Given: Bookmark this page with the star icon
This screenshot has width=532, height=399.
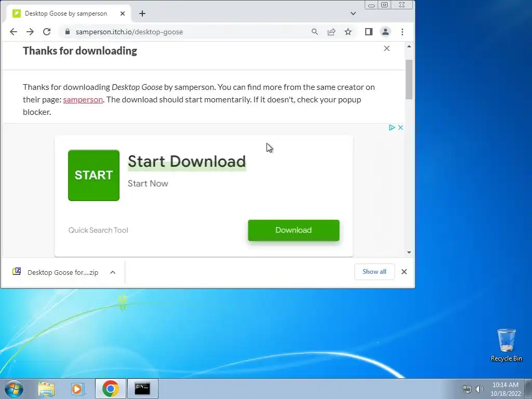Looking at the screenshot, I should [x=348, y=32].
